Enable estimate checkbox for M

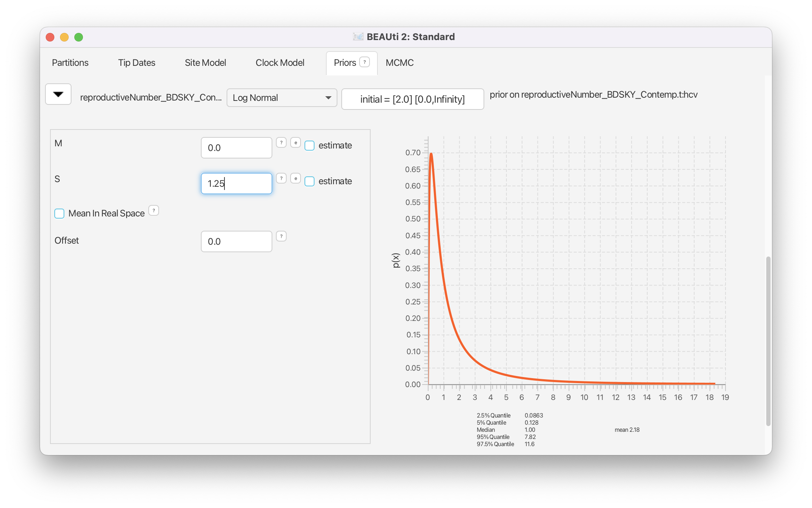click(310, 146)
